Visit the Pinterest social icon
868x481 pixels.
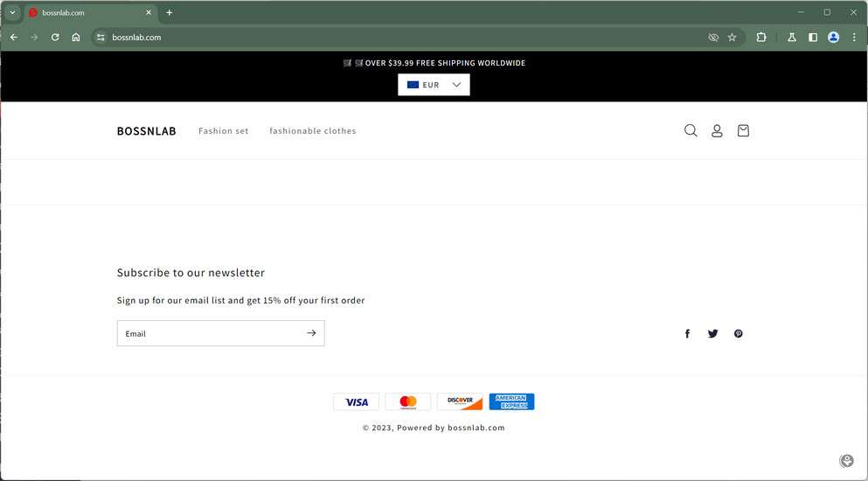tap(739, 333)
